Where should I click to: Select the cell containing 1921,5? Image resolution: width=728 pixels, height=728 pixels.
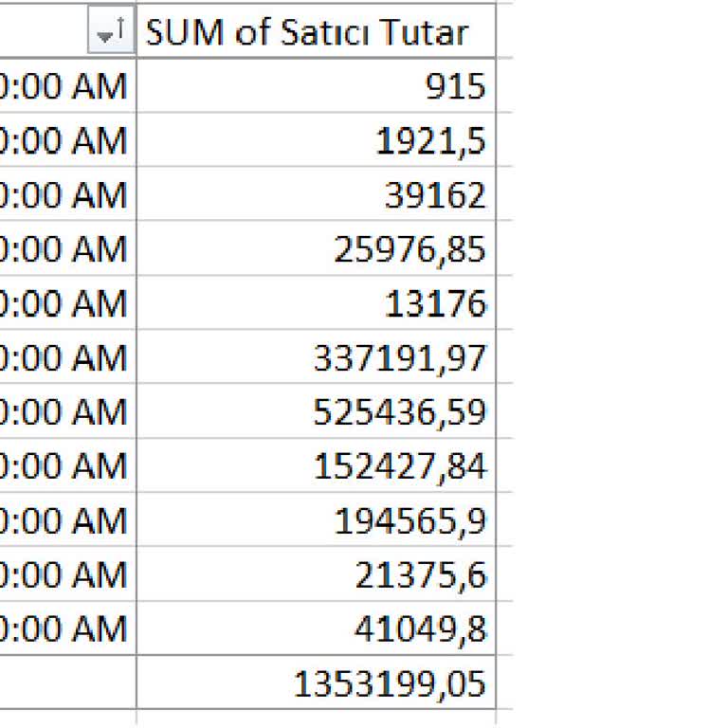[x=316, y=140]
